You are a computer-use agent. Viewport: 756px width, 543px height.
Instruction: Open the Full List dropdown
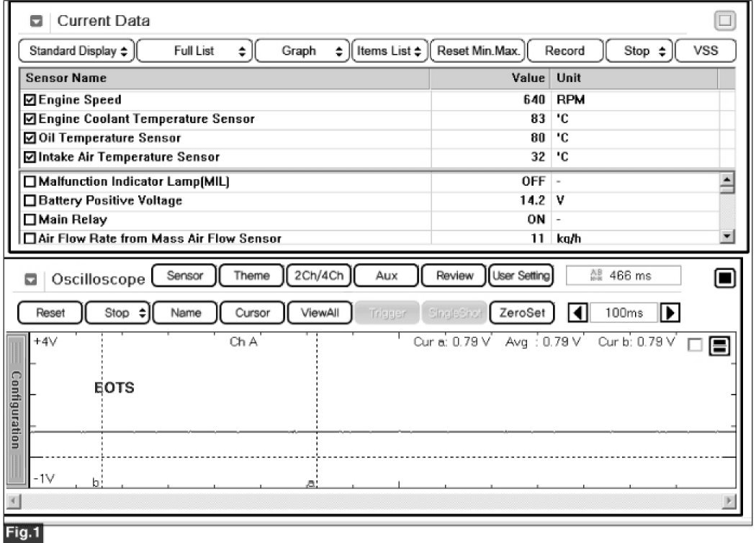(x=195, y=50)
